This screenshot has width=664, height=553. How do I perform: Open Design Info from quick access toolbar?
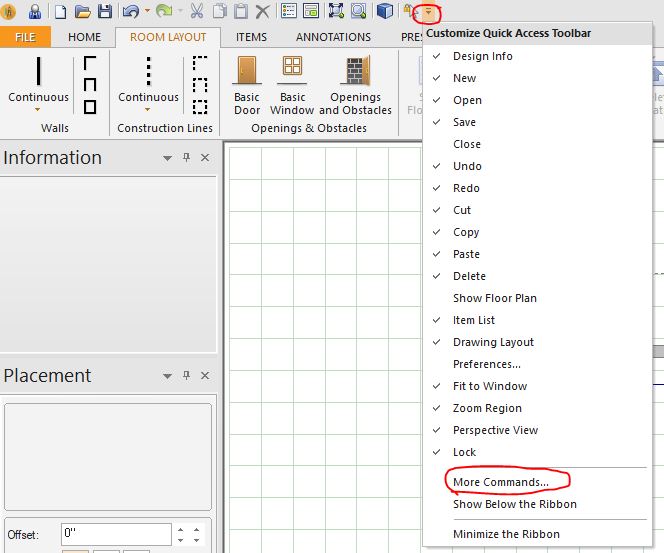35,11
